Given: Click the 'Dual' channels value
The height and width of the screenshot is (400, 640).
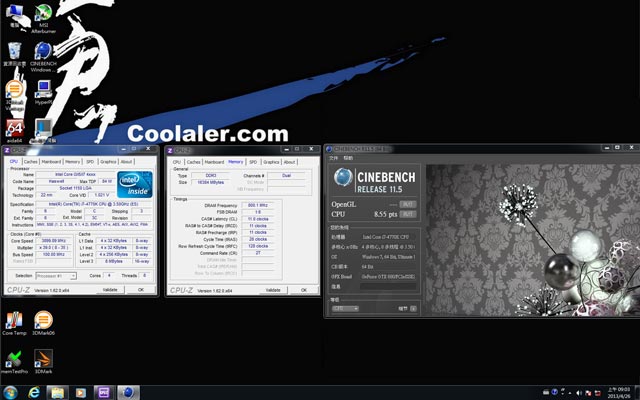Looking at the screenshot, I should pyautogui.click(x=286, y=176).
